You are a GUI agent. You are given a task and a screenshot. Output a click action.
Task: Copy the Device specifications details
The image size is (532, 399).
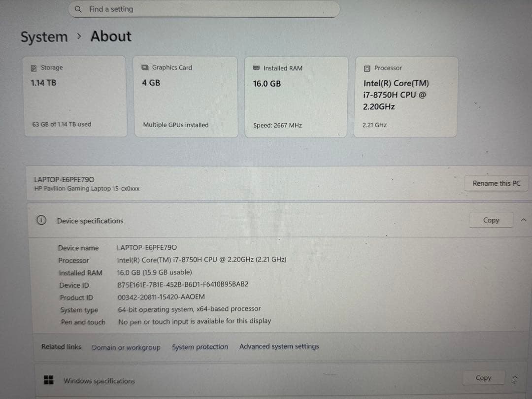tap(491, 220)
